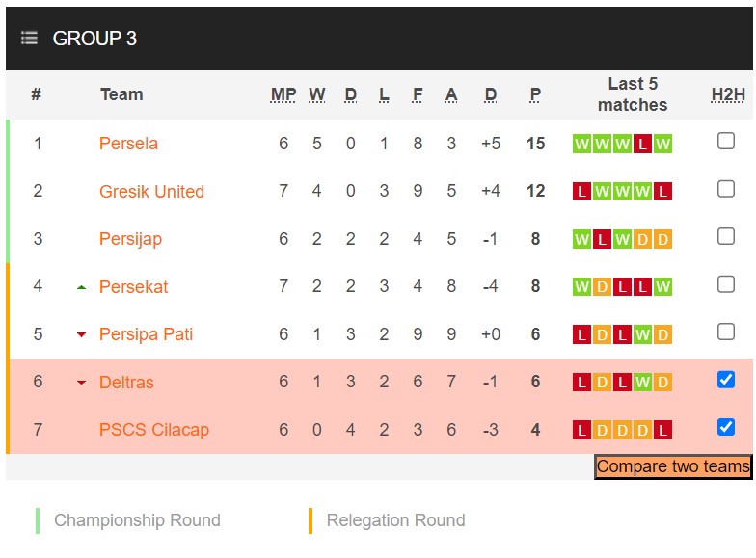The height and width of the screenshot is (558, 756).
Task: Click Persela's red L match result badge
Action: (642, 144)
